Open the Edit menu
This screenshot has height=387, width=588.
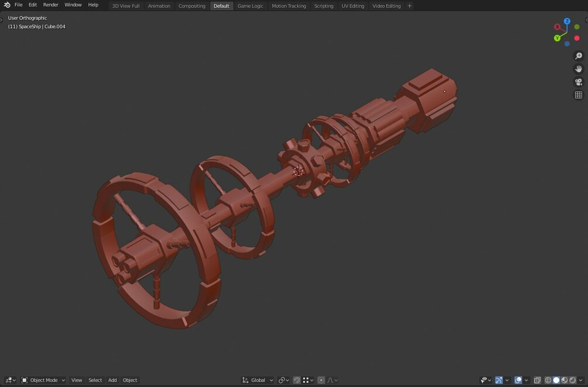pyautogui.click(x=33, y=5)
